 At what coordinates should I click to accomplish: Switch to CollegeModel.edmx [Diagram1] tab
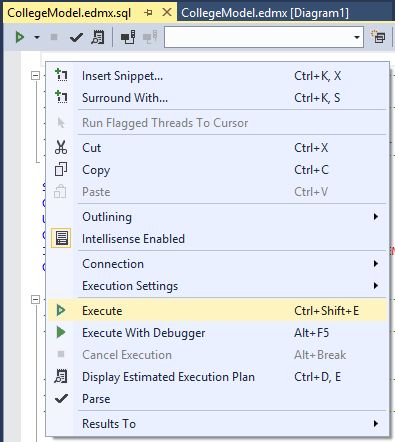[265, 13]
